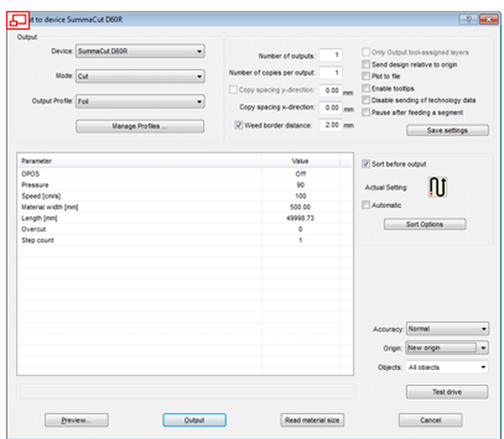Expand the Output Profile dropdown

pyautogui.click(x=140, y=102)
